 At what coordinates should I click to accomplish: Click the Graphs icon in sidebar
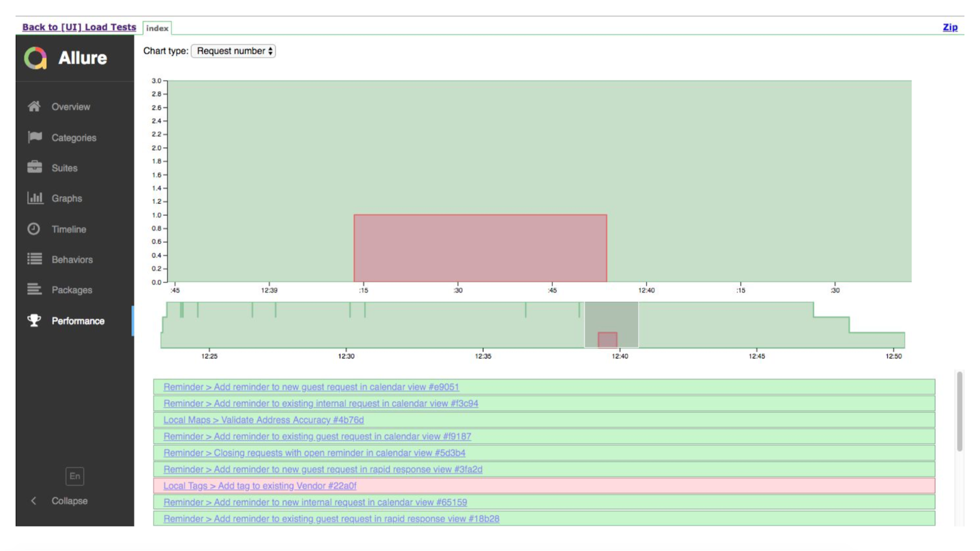tap(34, 198)
